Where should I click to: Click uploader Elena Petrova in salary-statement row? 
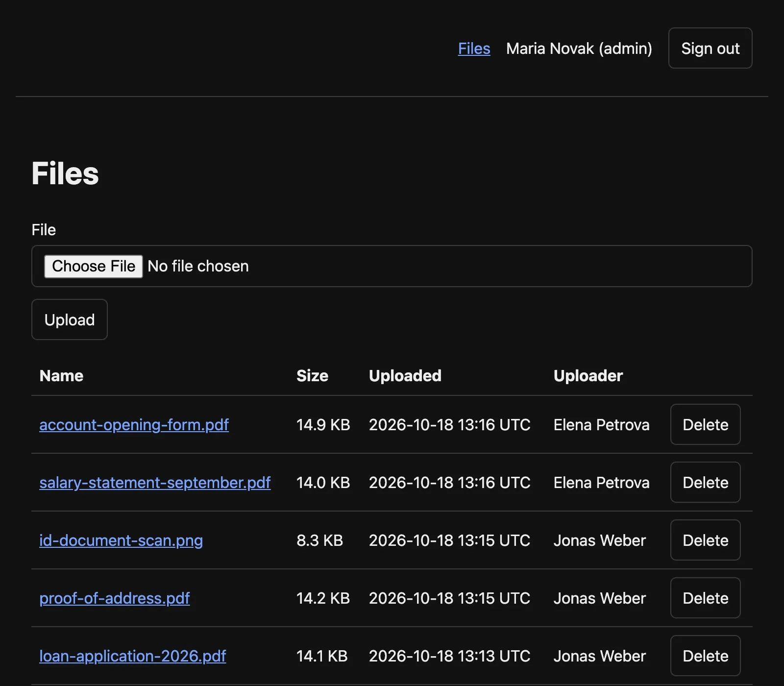click(x=602, y=482)
